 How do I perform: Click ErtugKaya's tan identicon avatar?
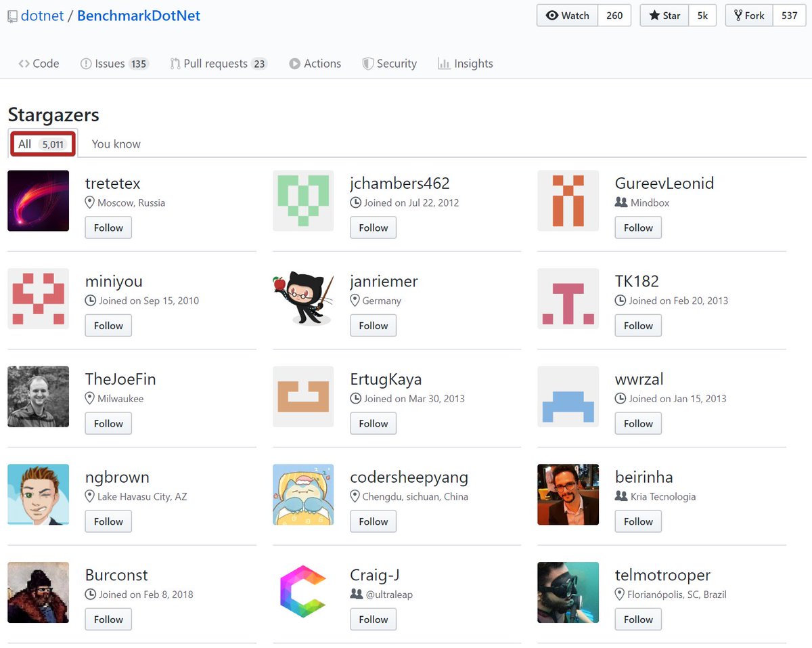(x=303, y=397)
